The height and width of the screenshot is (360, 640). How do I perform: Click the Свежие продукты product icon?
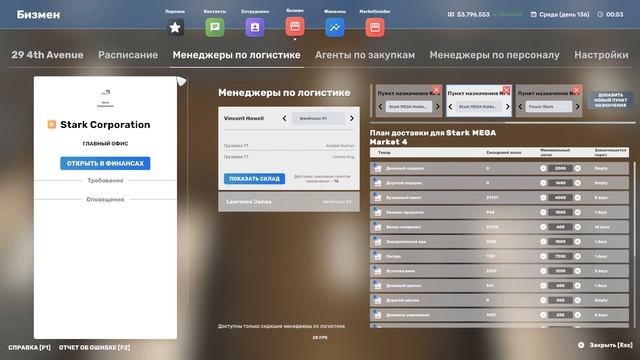point(378,212)
